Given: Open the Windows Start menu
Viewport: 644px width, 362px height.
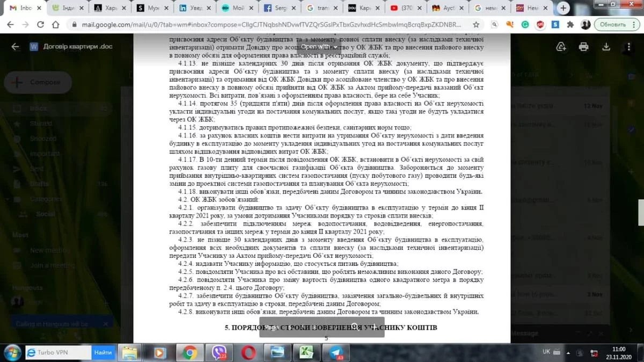Looking at the screenshot, I should click(x=12, y=352).
